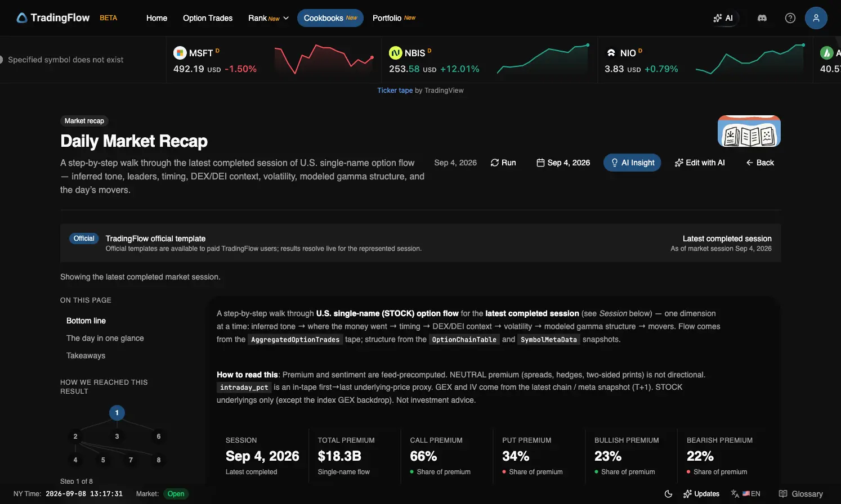Image resolution: width=841 pixels, height=504 pixels.
Task: Click the NBIS ticker logo
Action: pyautogui.click(x=395, y=53)
